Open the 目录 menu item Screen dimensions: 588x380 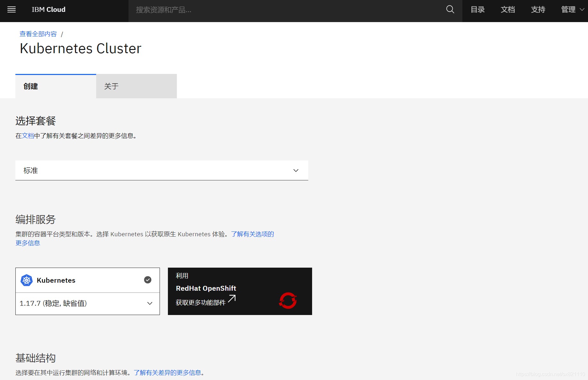(477, 10)
